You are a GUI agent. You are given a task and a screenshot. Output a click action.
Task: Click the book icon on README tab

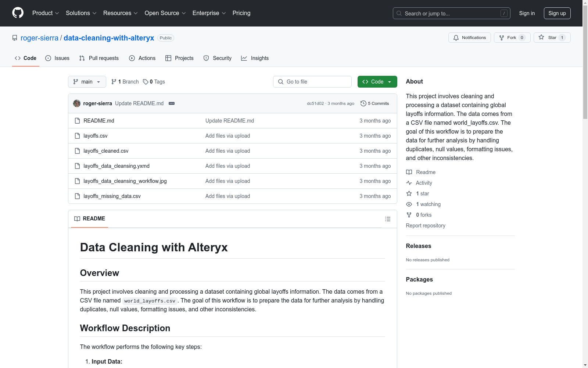coord(77,219)
